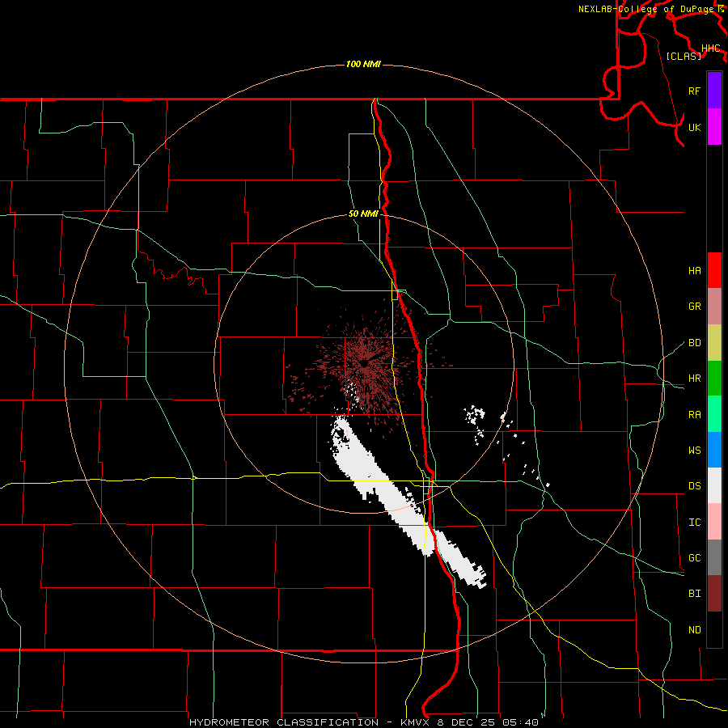Select the GC gray legend swatch
Viewport: 728px width, 728px height.
[714, 557]
